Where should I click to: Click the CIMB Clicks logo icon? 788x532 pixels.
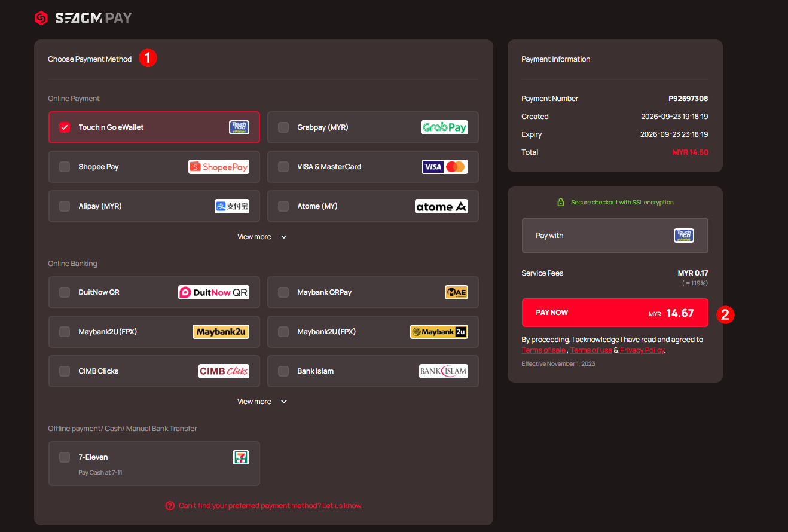[x=224, y=371]
